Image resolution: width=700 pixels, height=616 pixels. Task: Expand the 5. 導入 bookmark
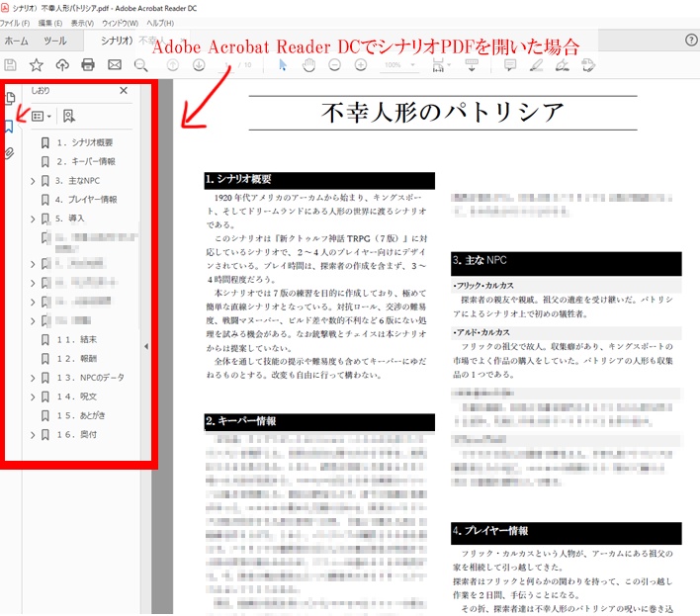(33, 219)
